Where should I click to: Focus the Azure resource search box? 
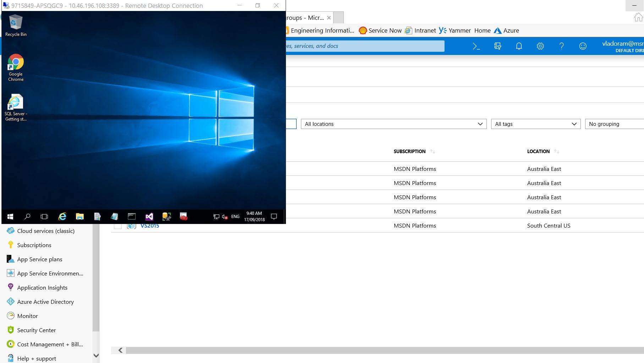pos(365,46)
